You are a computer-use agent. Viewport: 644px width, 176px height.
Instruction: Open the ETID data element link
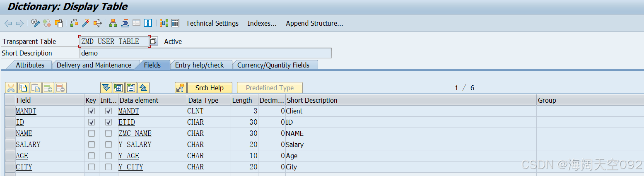pos(127,122)
